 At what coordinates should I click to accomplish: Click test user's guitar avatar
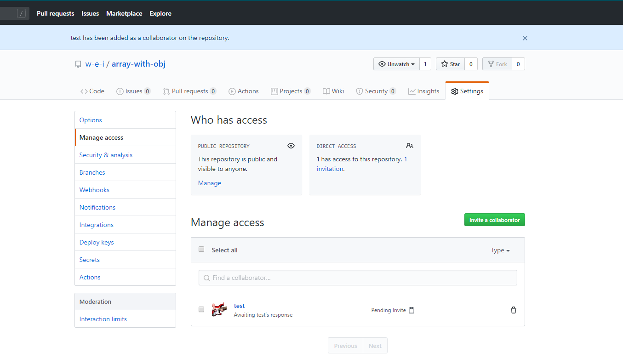(x=219, y=310)
